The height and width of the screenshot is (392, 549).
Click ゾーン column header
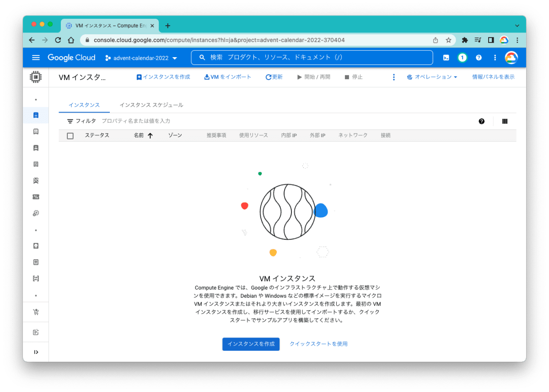(x=175, y=135)
